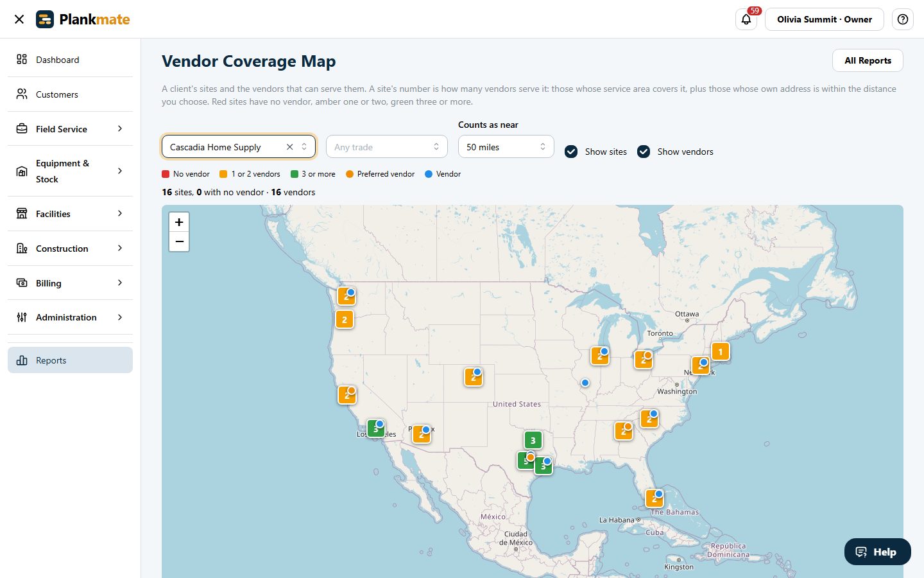924x578 pixels.
Task: Click the Plankmate logo
Action: [x=83, y=19]
